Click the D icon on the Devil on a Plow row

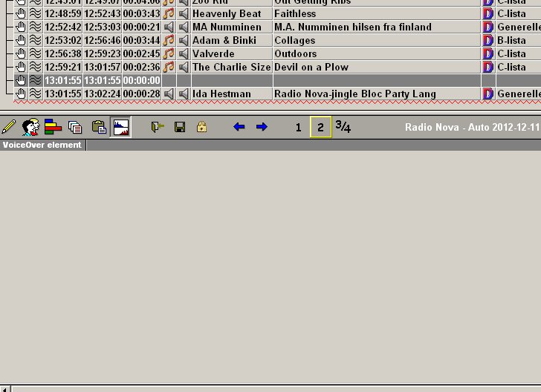(x=488, y=67)
